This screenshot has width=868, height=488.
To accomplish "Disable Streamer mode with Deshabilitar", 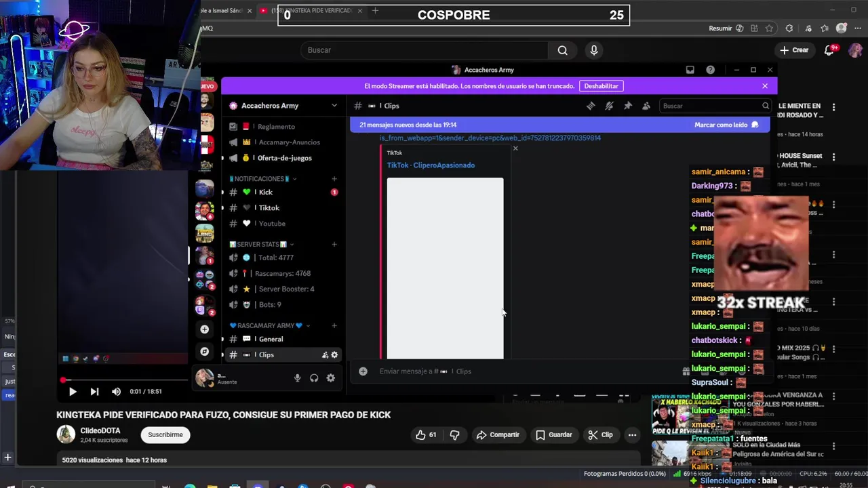I will click(x=601, y=86).
